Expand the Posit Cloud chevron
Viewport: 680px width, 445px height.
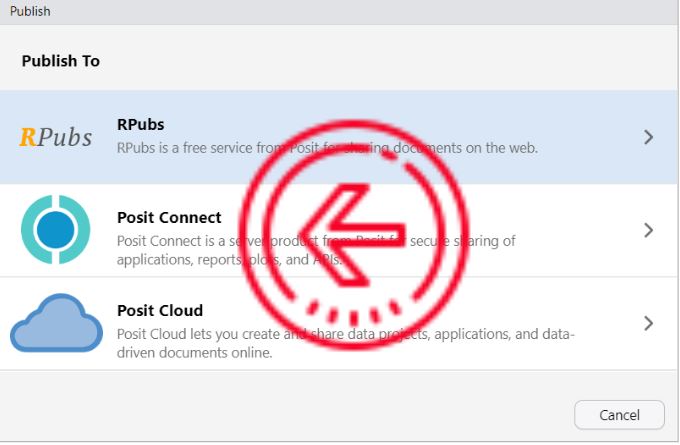(x=648, y=323)
